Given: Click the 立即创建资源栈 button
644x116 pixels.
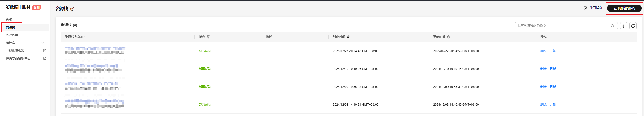Looking at the screenshot, I should (x=624, y=8).
